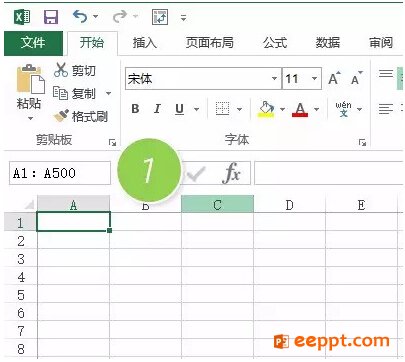The image size is (405, 362).
Task: Select row 8 header
Action: (20, 348)
